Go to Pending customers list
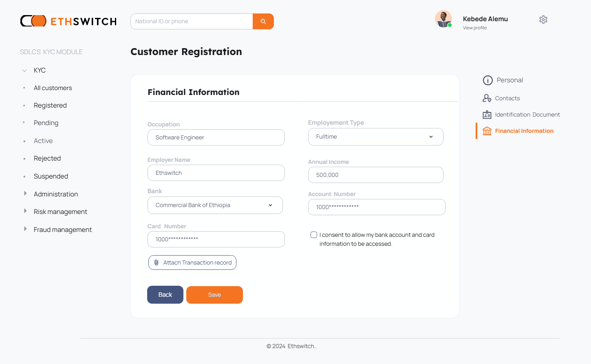This screenshot has width=591, height=364. click(46, 123)
